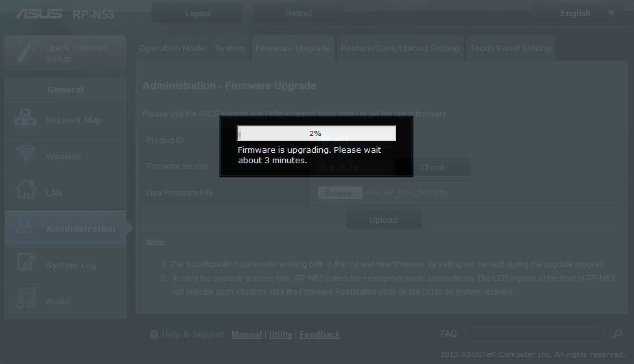
Task: Open the System tab
Action: [x=230, y=49]
